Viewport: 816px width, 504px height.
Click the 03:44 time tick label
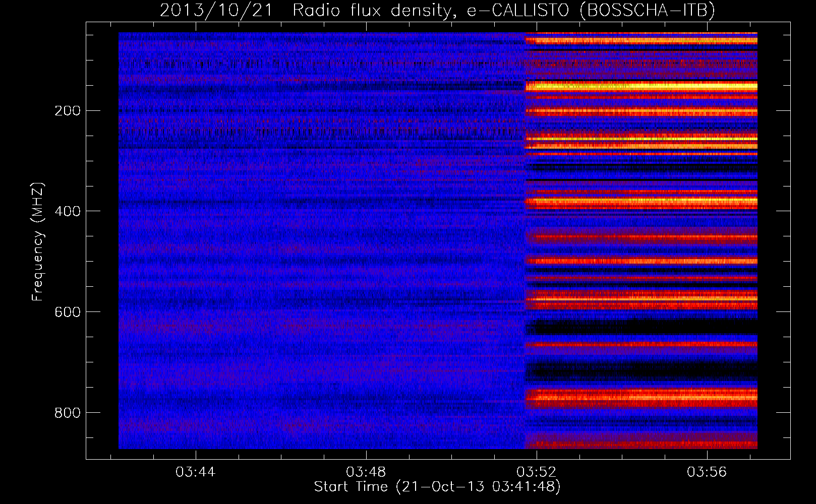195,472
